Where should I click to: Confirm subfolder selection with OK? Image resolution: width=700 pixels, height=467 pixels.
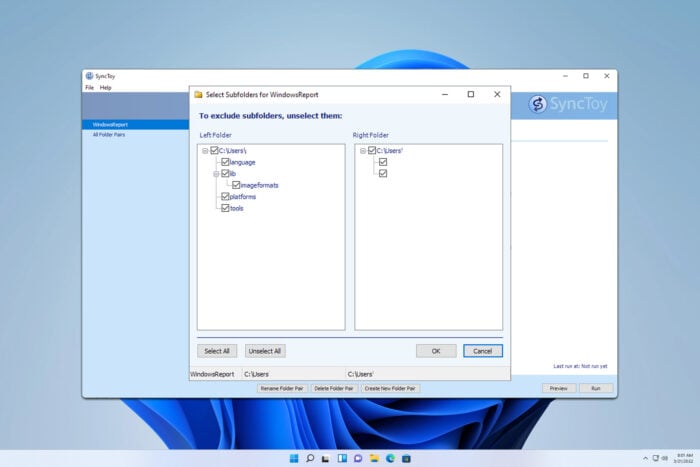click(x=436, y=351)
